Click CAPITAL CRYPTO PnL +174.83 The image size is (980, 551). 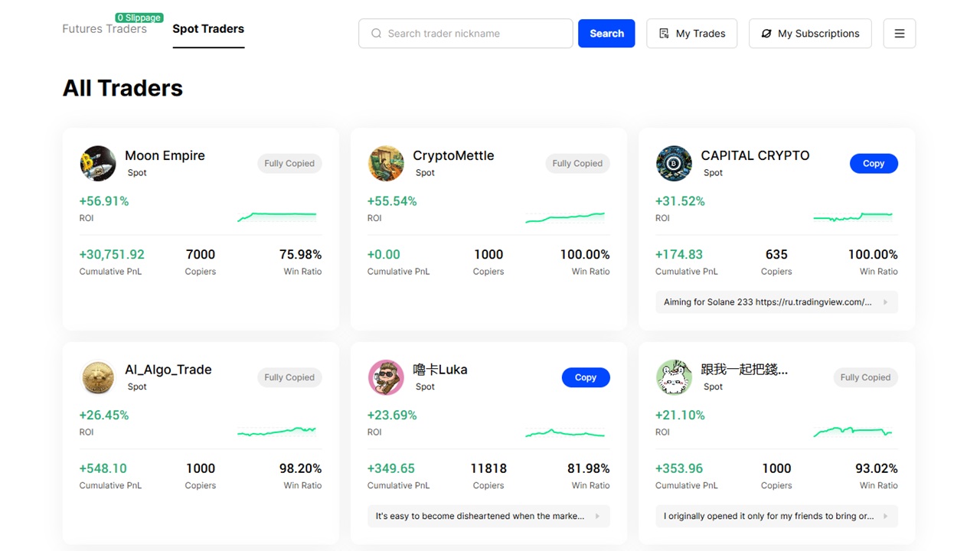pos(679,255)
